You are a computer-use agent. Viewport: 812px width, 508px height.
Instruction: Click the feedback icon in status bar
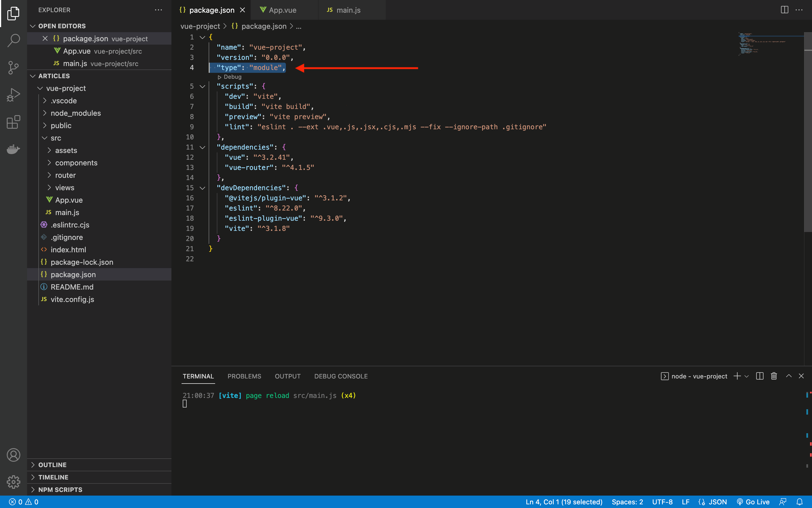pyautogui.click(x=783, y=502)
